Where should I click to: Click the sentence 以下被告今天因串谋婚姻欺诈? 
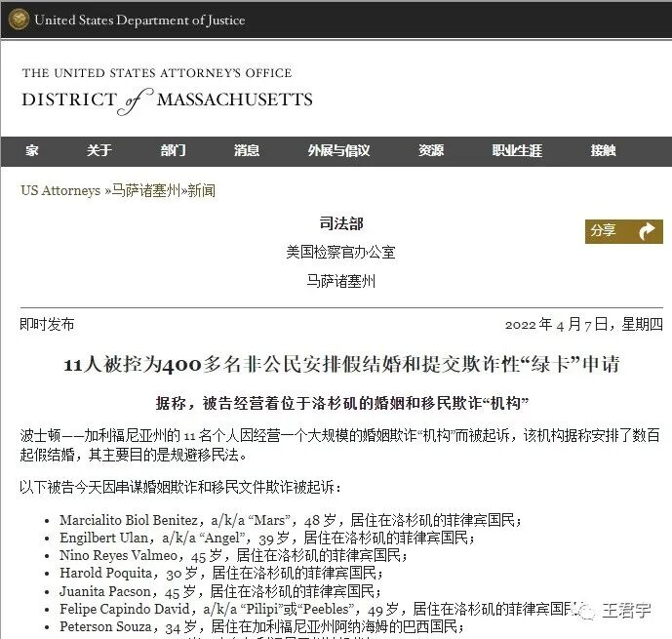pos(180,487)
